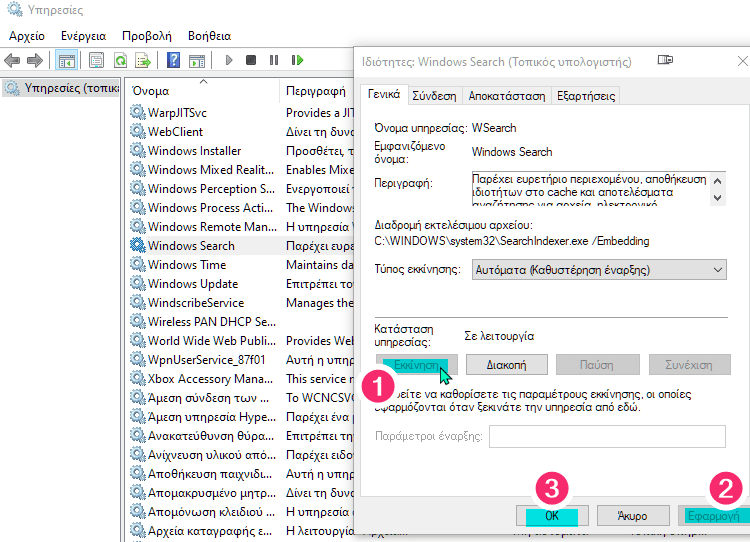Click the gear icon next to WpnUserService_87f01
Image resolution: width=750 pixels, height=542 pixels.
tap(138, 360)
